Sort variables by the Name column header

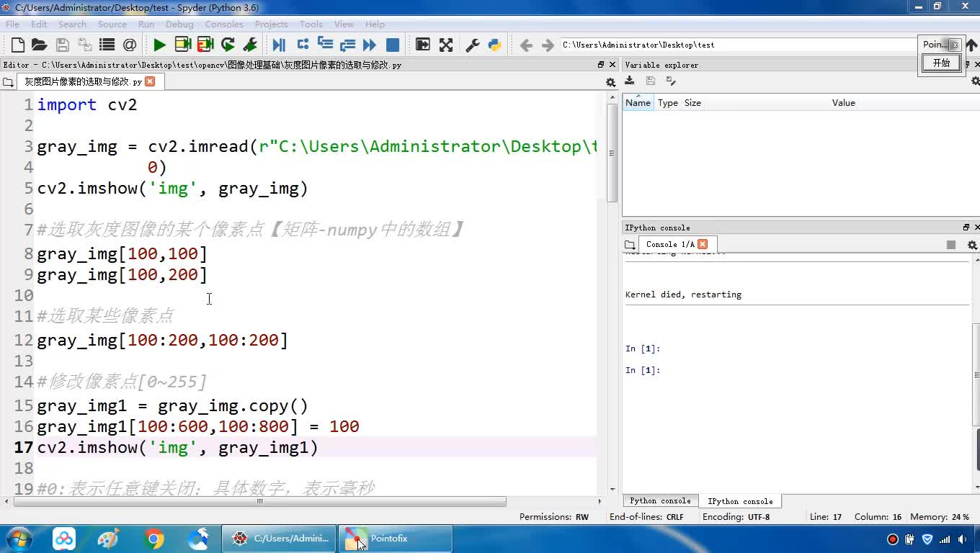(x=638, y=103)
